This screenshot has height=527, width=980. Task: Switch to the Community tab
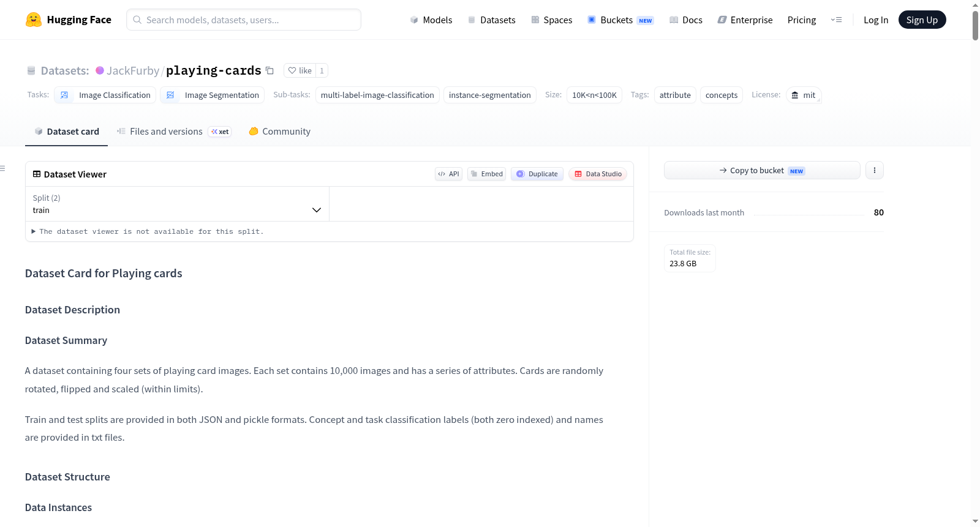(x=279, y=132)
